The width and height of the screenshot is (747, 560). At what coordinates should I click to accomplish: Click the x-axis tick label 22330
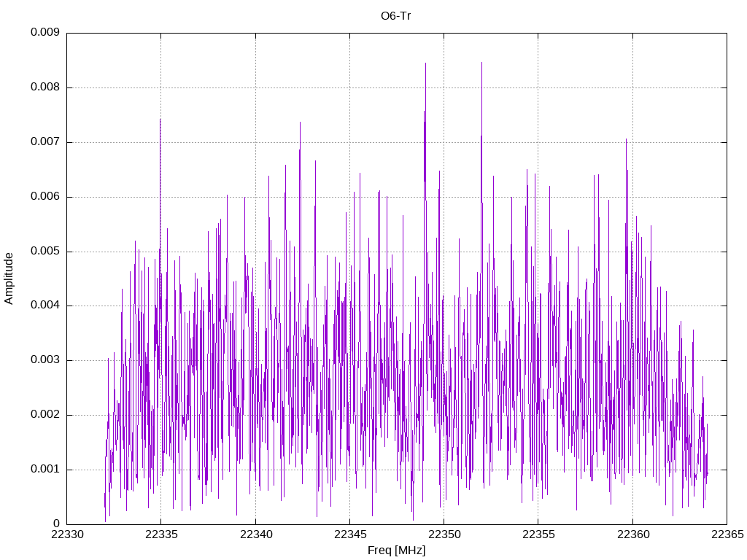pos(67,534)
